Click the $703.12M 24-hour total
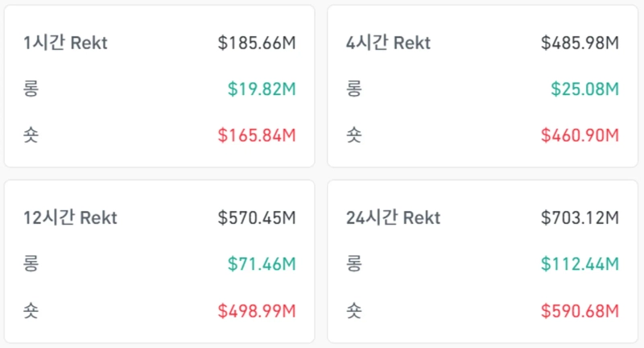 point(580,217)
